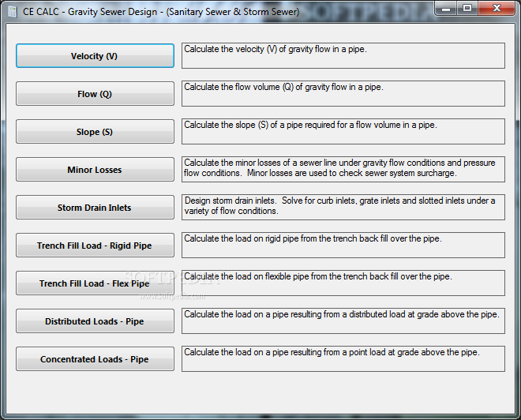Click the 'distributed load at grade' description text
This screenshot has height=420, width=521.
(343, 321)
